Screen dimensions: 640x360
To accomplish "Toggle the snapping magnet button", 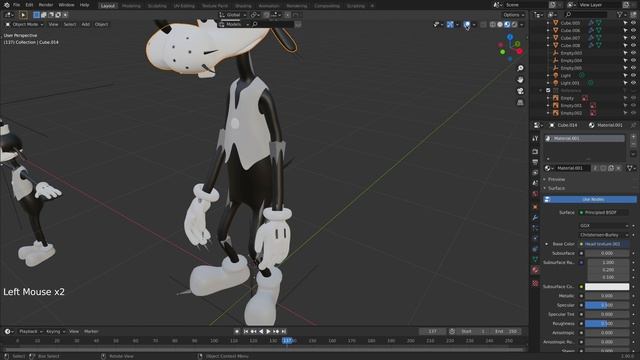I will [x=266, y=15].
